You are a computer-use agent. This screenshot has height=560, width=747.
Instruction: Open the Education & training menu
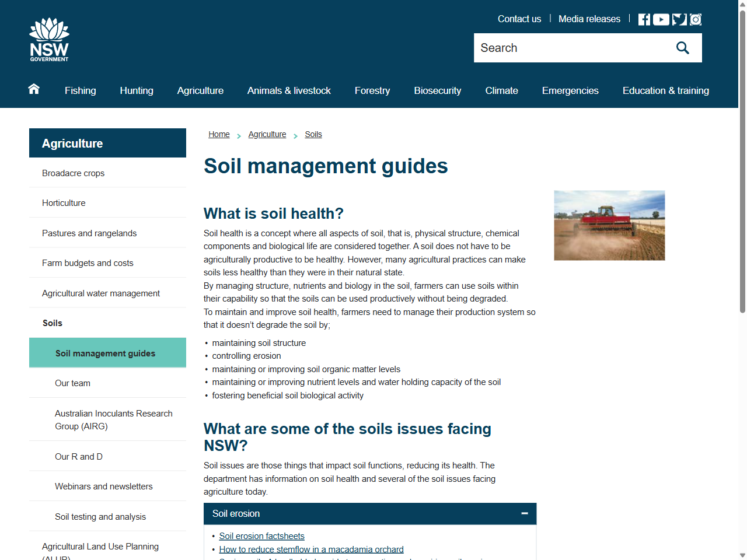coord(666,90)
